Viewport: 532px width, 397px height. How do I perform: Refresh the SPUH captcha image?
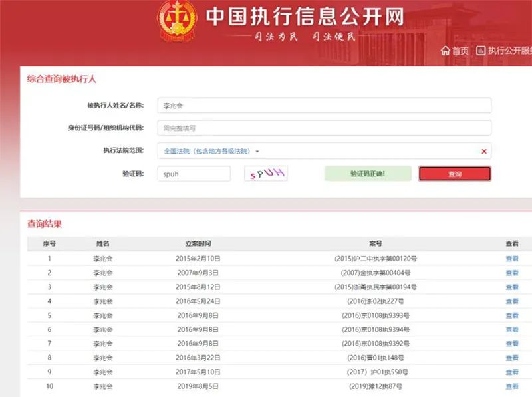click(x=266, y=173)
